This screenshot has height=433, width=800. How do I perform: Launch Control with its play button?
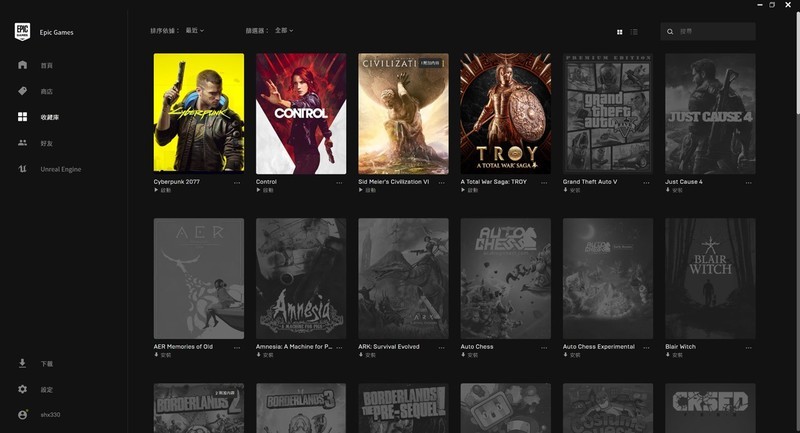click(x=265, y=190)
